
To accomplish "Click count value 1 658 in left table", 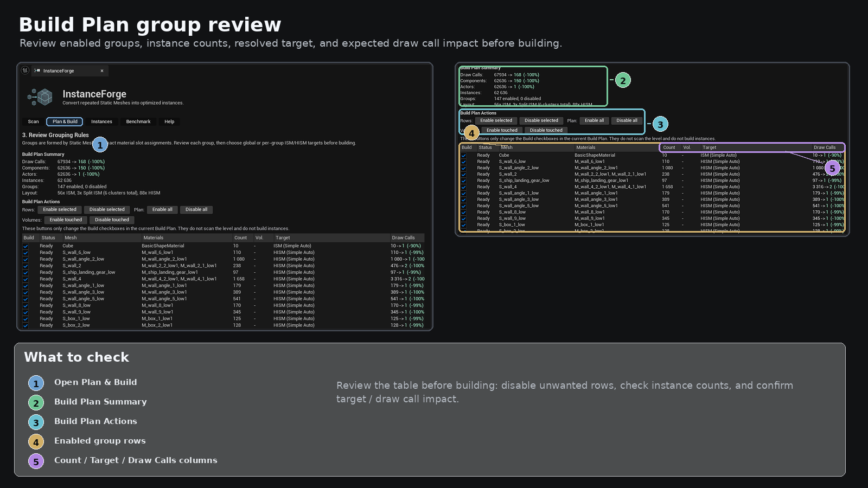I will pos(239,279).
